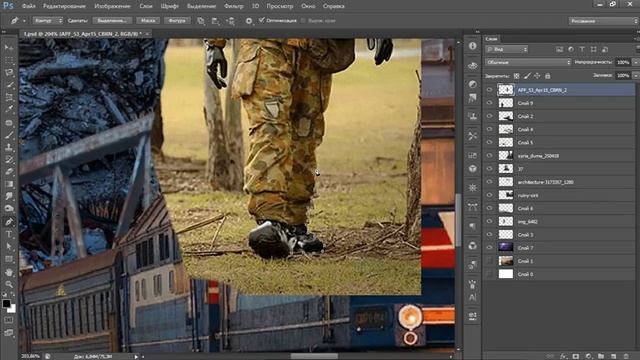Click the background color swatch
Viewport: 640px width, 360px height.
click(12, 309)
